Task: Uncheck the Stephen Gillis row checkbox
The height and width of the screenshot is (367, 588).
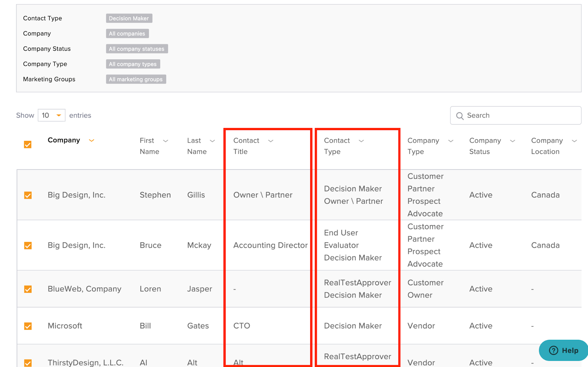Action: [x=28, y=195]
